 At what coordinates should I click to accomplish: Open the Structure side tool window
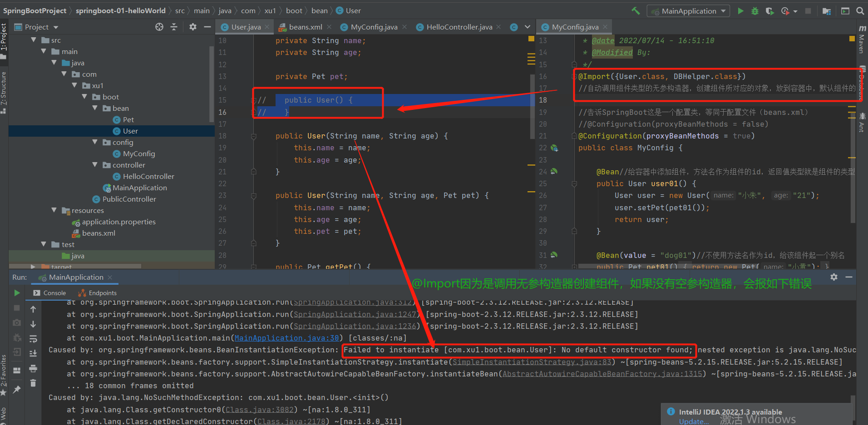[x=4, y=93]
